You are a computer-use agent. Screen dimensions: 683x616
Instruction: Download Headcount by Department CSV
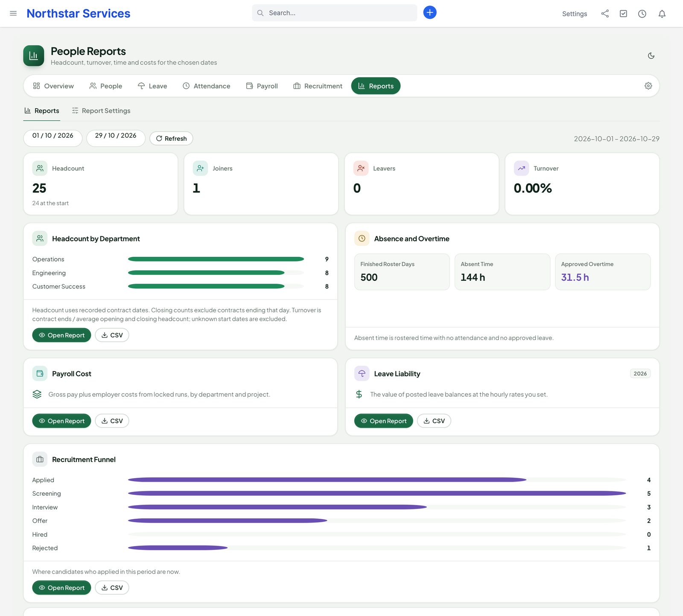point(112,335)
